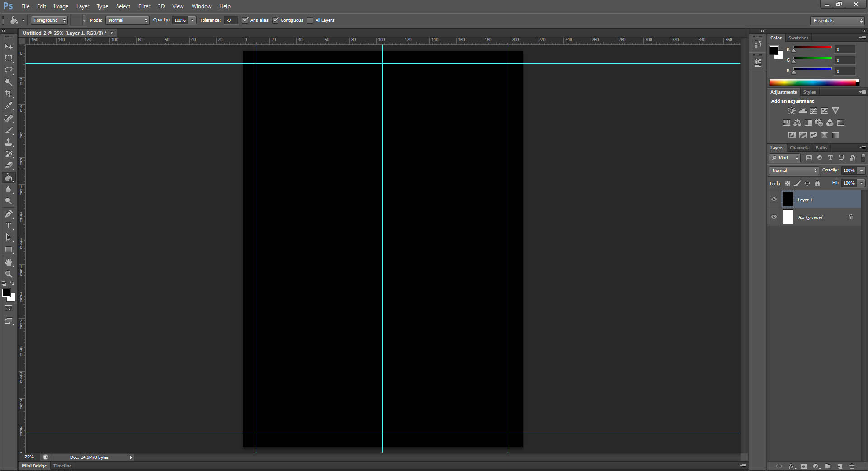
Task: Select the Lasso tool
Action: [9, 70]
